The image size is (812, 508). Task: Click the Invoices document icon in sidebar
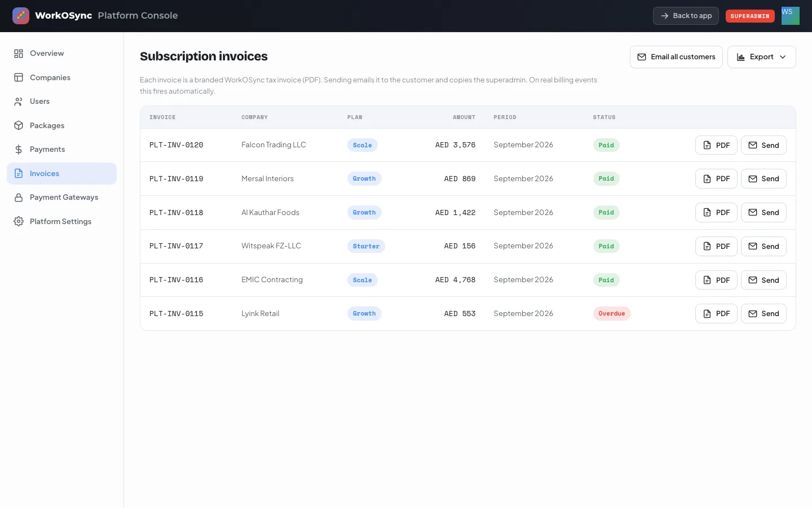(19, 173)
